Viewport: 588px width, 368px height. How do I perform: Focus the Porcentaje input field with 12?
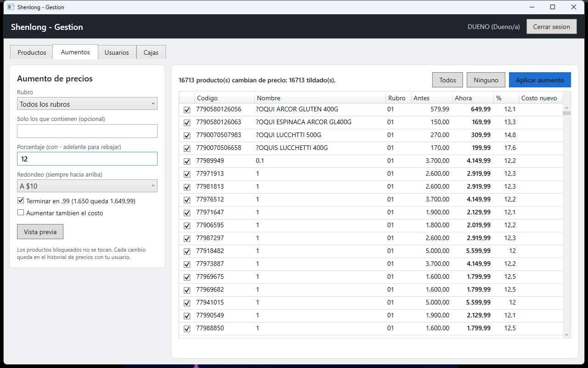pos(87,159)
